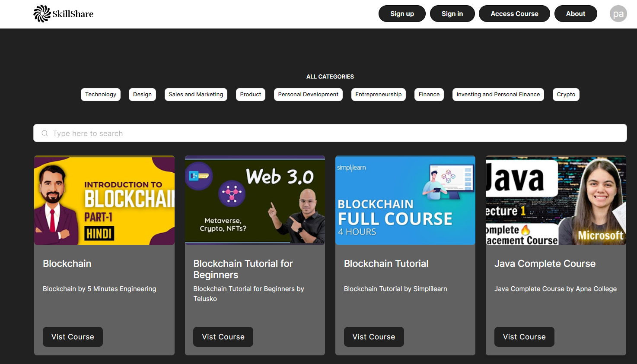Click the SkillShare logo
Image resolution: width=637 pixels, height=364 pixels.
64,13
